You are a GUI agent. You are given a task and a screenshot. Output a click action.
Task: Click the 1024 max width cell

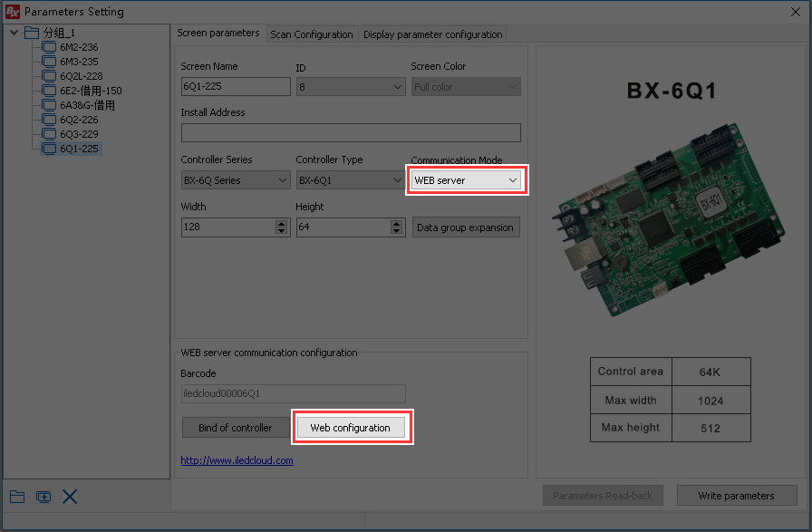click(710, 401)
